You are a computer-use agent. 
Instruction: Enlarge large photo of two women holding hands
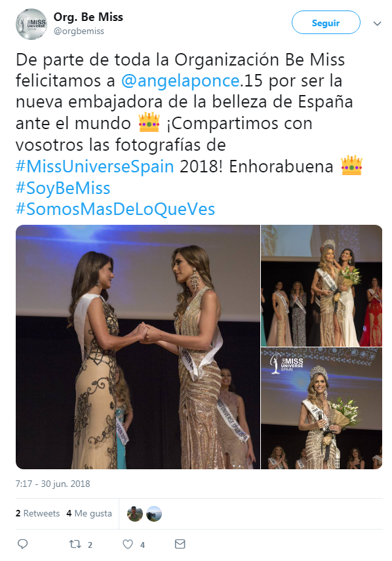point(138,347)
